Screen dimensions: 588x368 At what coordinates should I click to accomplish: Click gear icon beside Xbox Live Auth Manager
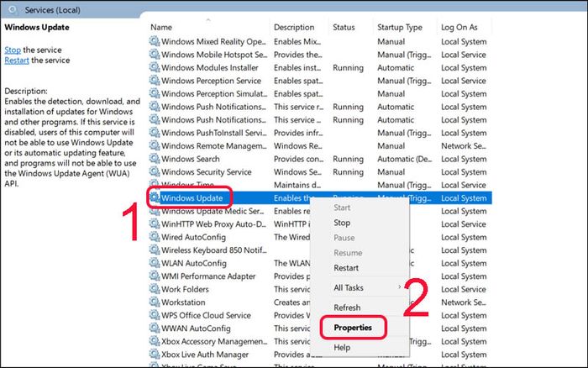[x=154, y=354]
